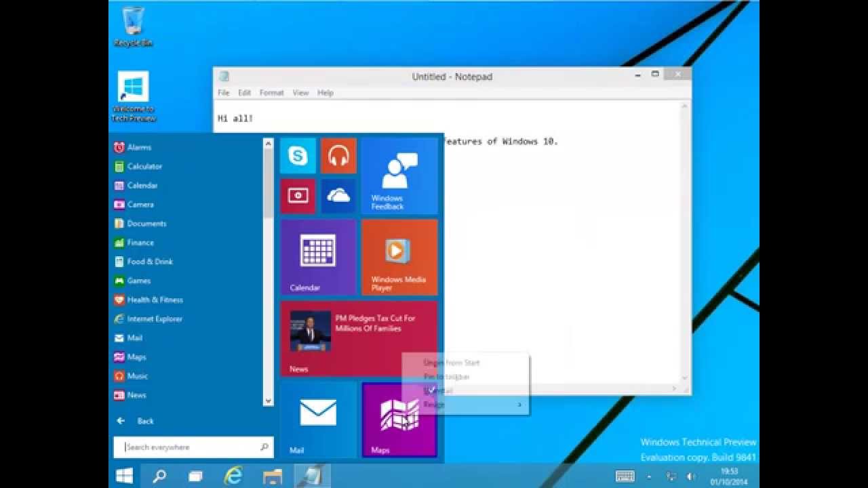Launch Internet Explorer from the taskbar
Image resolution: width=868 pixels, height=488 pixels.
click(x=233, y=476)
